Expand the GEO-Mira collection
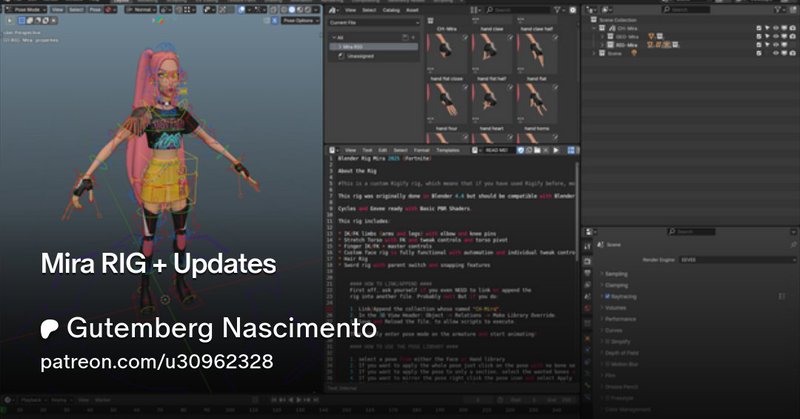The height and width of the screenshot is (419, 800). pyautogui.click(x=602, y=36)
